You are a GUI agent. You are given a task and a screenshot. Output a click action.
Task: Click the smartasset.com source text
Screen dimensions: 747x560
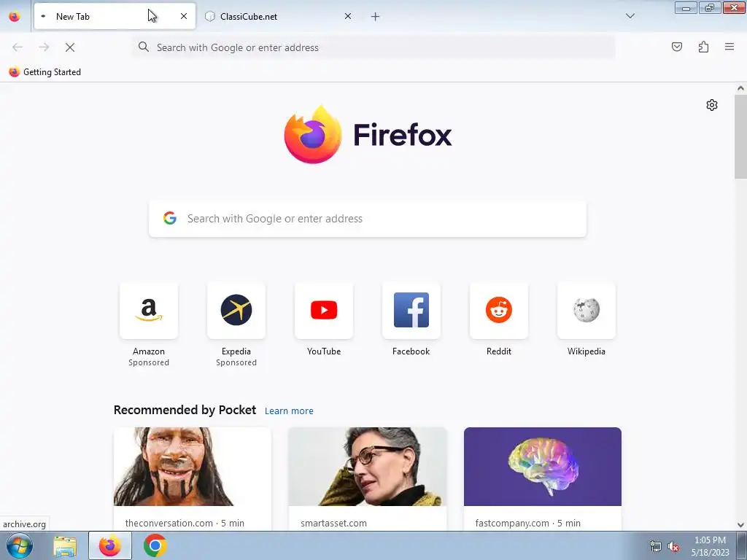(333, 523)
